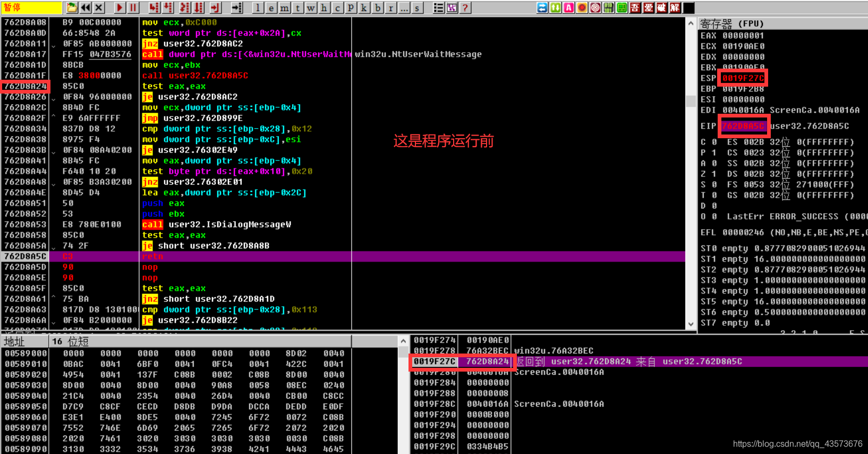Viewport: 868px width, 454px height.
Task: Close the debugged program with the X icon
Action: coord(99,7)
